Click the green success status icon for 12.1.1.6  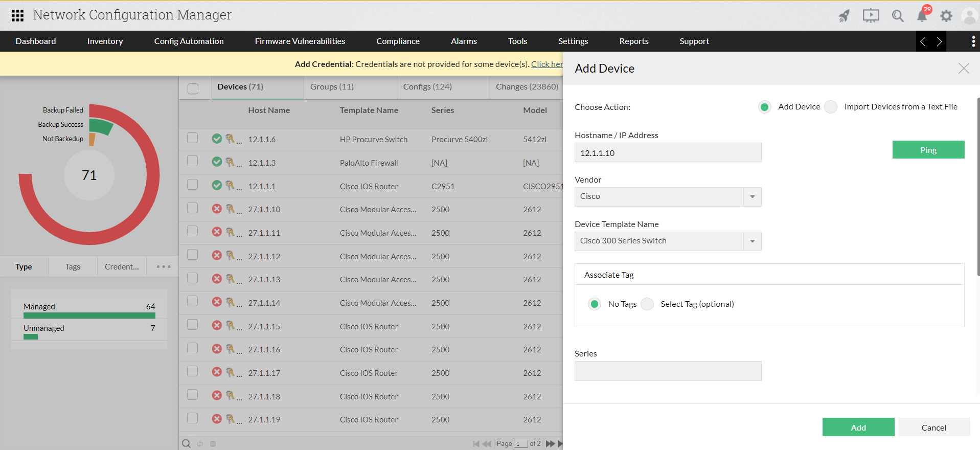pyautogui.click(x=217, y=139)
